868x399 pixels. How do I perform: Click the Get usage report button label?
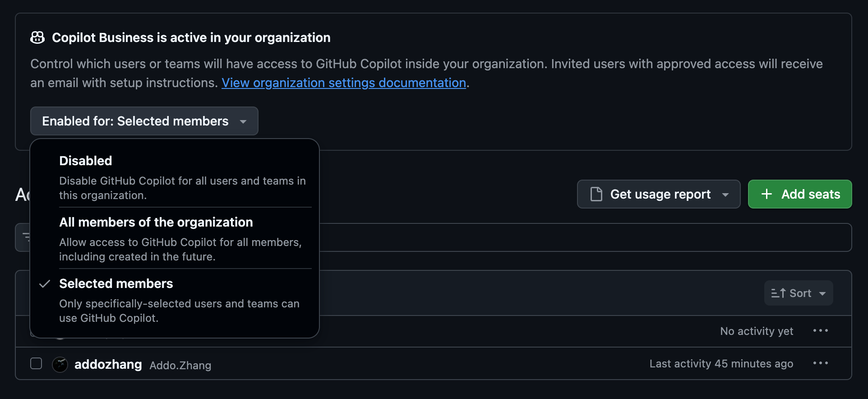click(x=660, y=194)
